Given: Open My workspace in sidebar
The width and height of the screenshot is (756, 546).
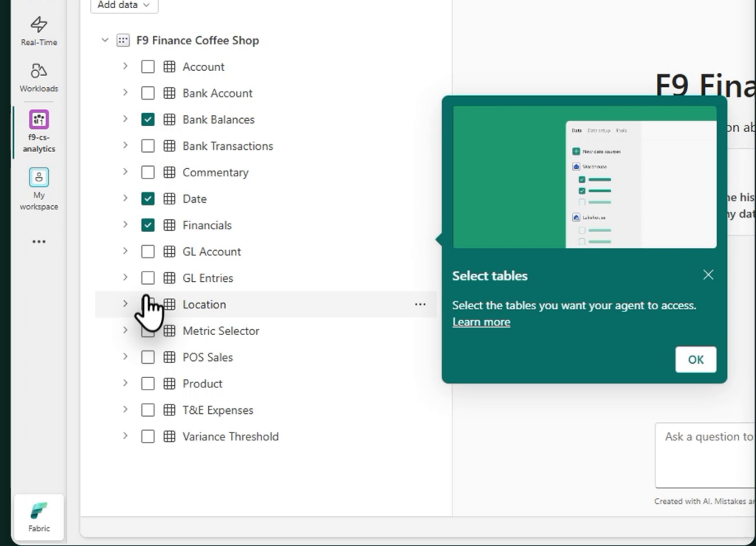Looking at the screenshot, I should click(x=39, y=190).
